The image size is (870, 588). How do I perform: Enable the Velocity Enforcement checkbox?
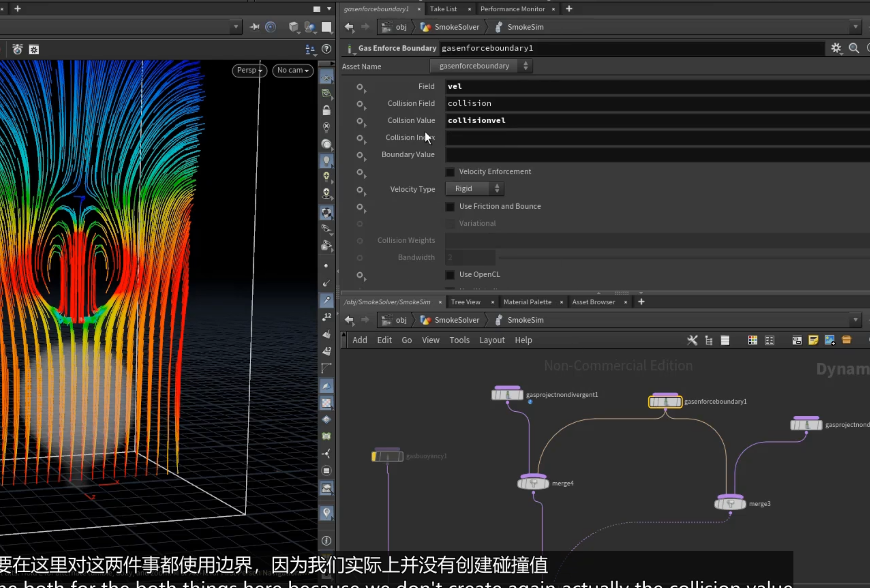450,172
